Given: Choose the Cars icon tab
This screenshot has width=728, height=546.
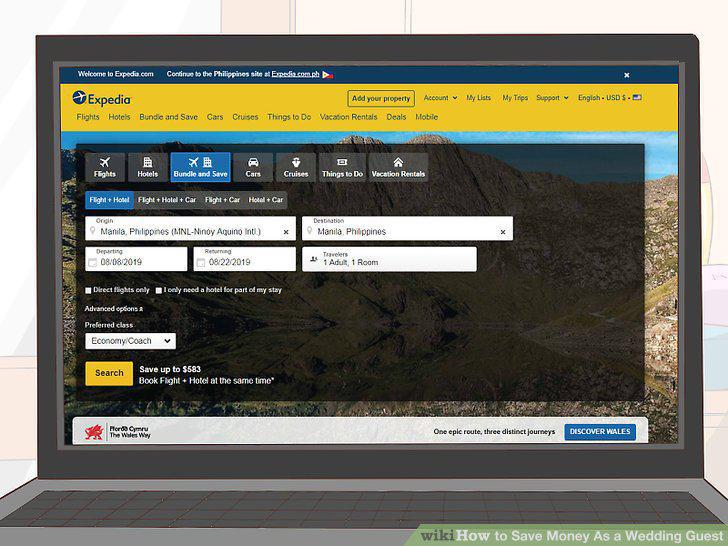Looking at the screenshot, I should pos(253,167).
